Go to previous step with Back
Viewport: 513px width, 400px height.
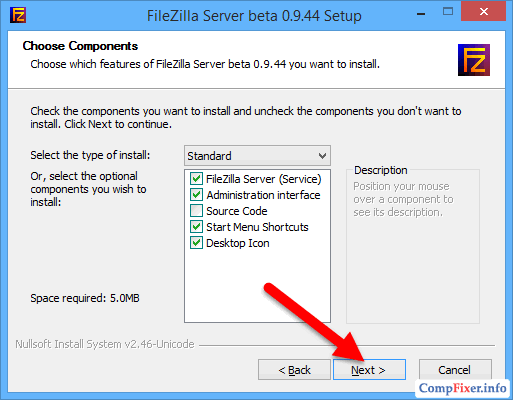(x=294, y=370)
